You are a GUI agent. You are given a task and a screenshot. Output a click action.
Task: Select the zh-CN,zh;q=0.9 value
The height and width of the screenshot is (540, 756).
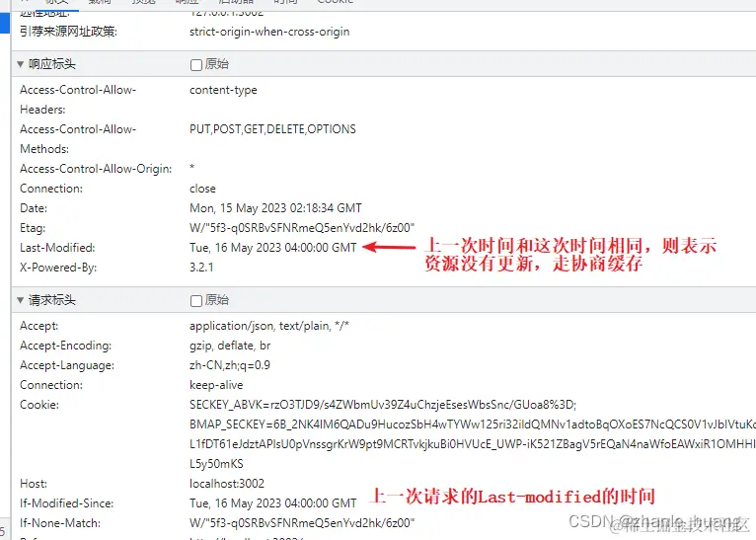[230, 365]
